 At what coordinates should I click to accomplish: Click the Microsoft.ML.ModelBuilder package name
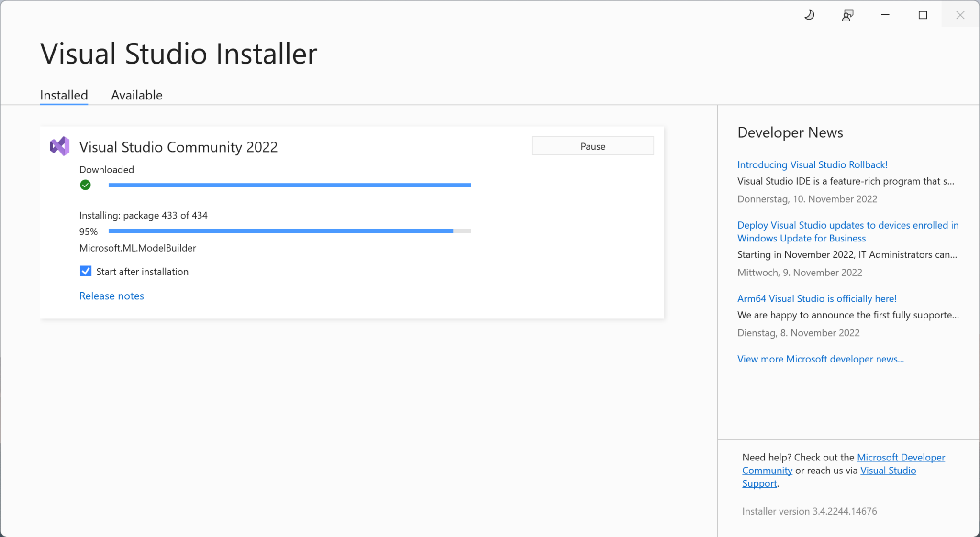tap(137, 248)
